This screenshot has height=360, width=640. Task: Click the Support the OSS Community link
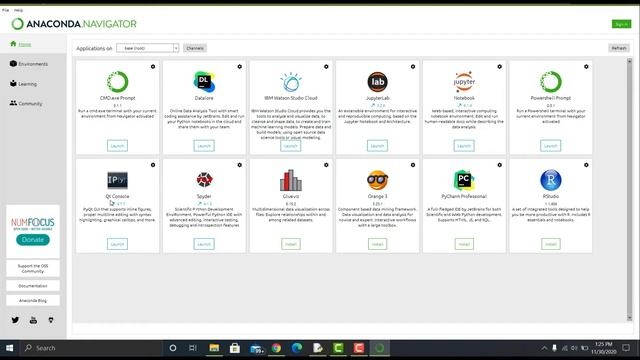coord(33,269)
